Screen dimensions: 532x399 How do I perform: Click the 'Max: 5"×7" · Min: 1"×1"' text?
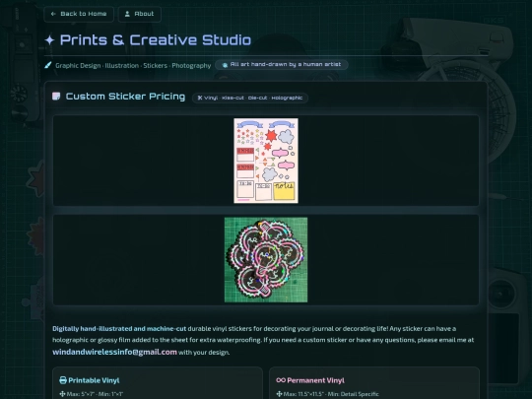pos(95,394)
